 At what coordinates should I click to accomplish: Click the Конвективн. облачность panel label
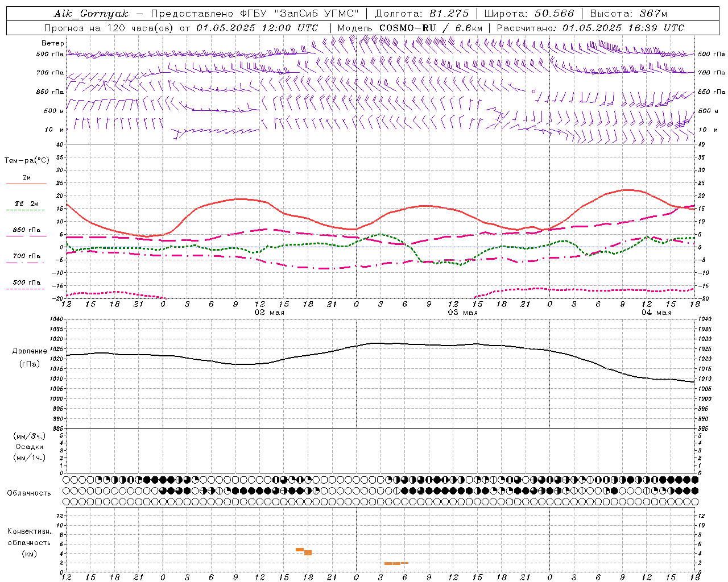[29, 537]
